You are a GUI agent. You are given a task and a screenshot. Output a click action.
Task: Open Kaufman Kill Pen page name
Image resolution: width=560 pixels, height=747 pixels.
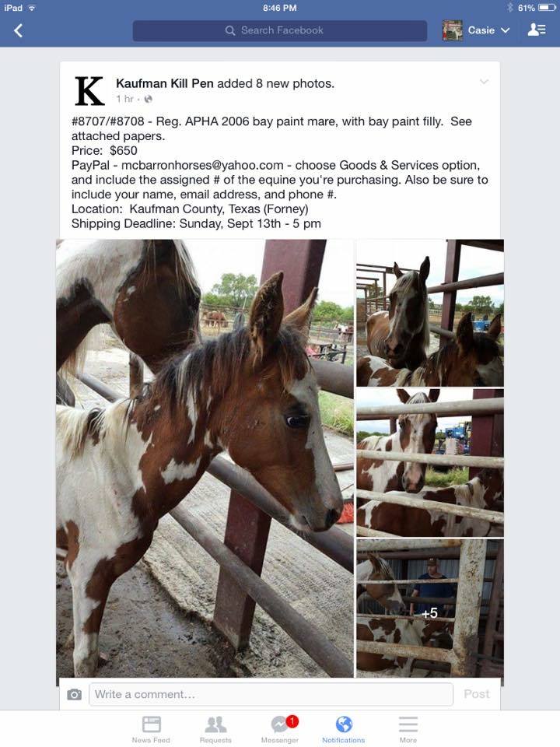click(x=165, y=83)
